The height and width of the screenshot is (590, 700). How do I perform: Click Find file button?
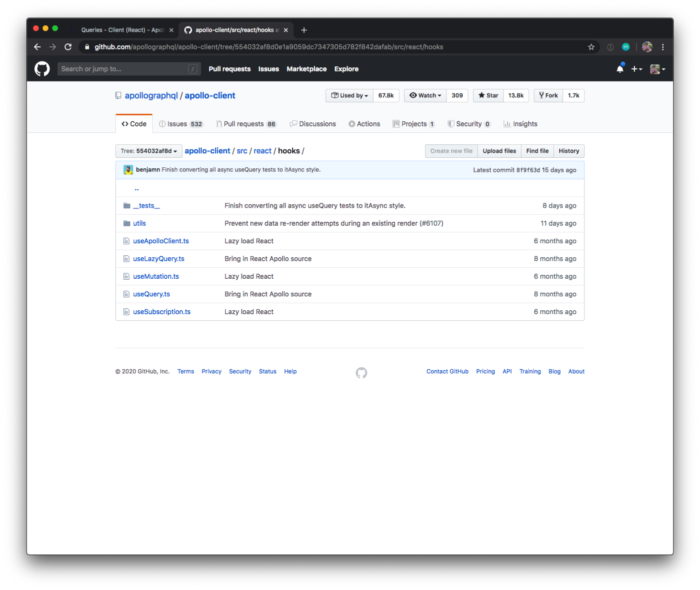click(537, 151)
